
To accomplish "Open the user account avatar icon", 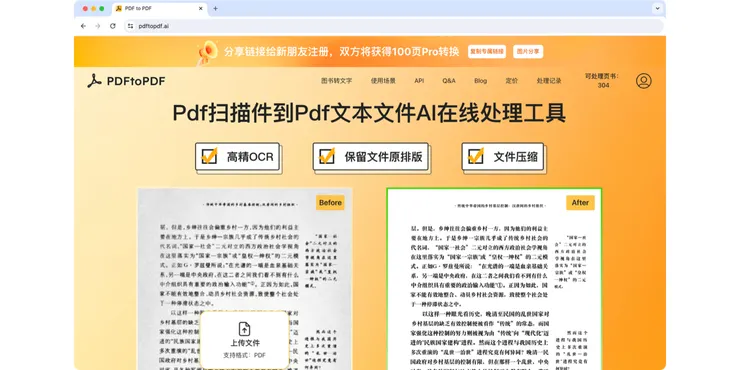I will (643, 81).
